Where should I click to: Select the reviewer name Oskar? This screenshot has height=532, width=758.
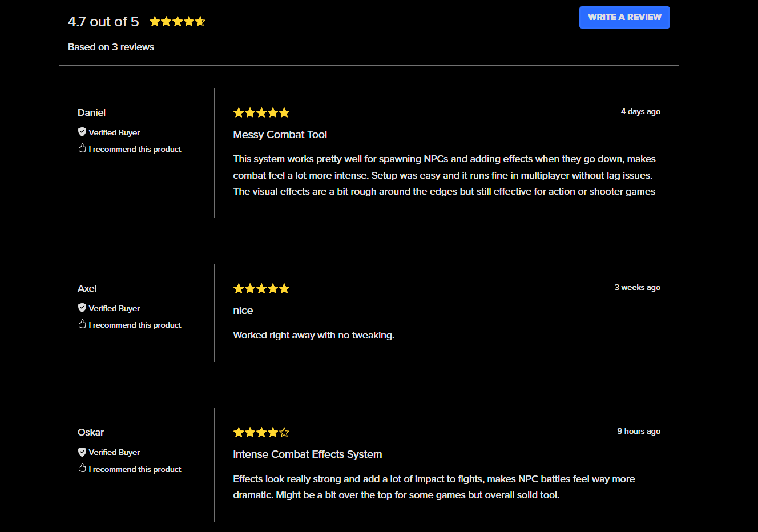[91, 432]
